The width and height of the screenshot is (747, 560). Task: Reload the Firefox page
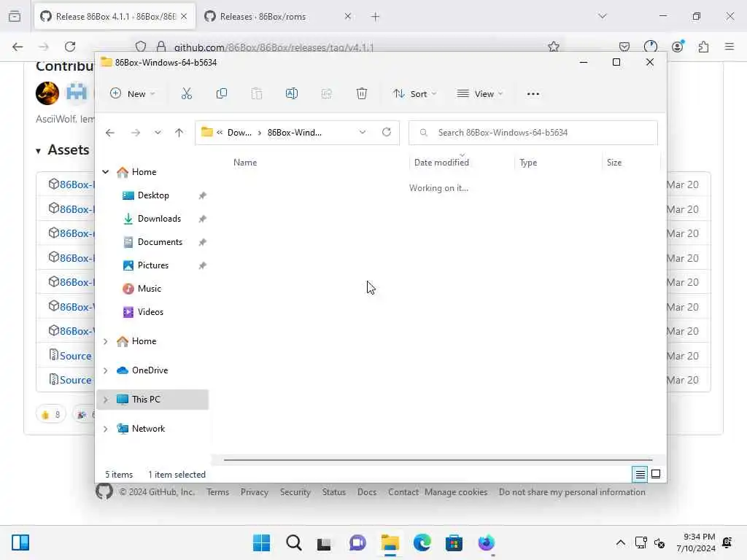click(70, 47)
